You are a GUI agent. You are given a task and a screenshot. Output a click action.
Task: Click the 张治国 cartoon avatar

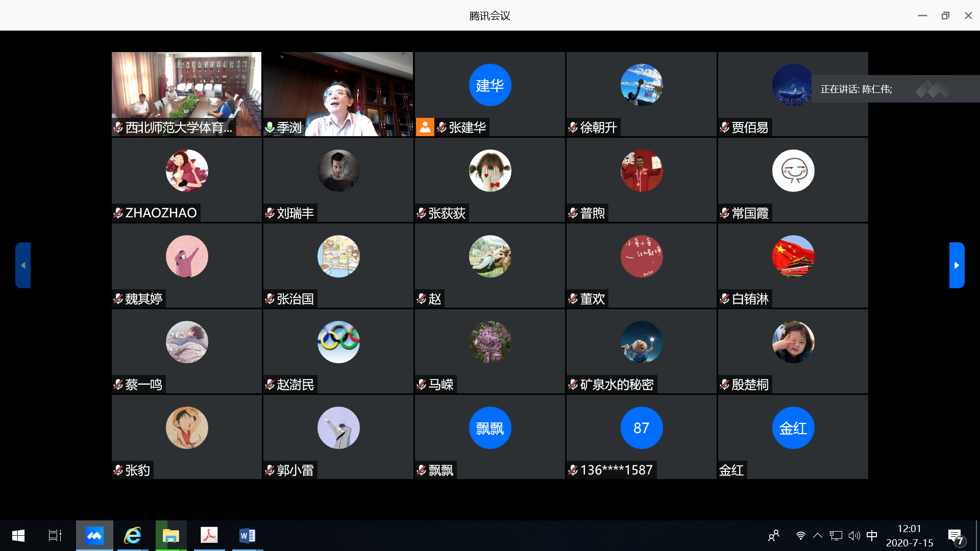click(x=338, y=256)
